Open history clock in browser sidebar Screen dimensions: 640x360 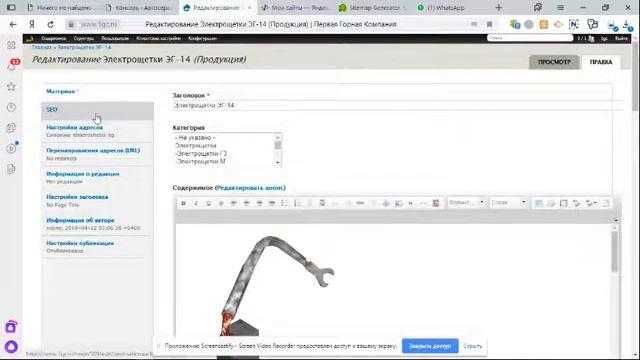(x=11, y=107)
